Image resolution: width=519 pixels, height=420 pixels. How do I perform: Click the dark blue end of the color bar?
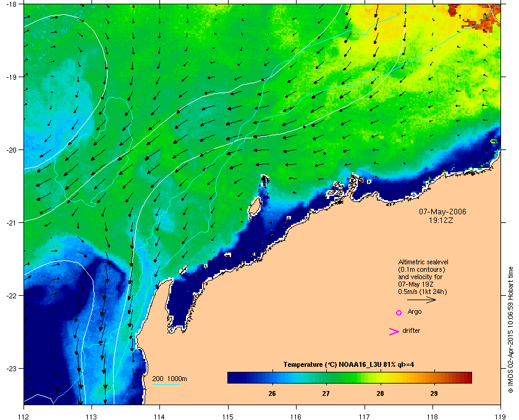point(232,377)
